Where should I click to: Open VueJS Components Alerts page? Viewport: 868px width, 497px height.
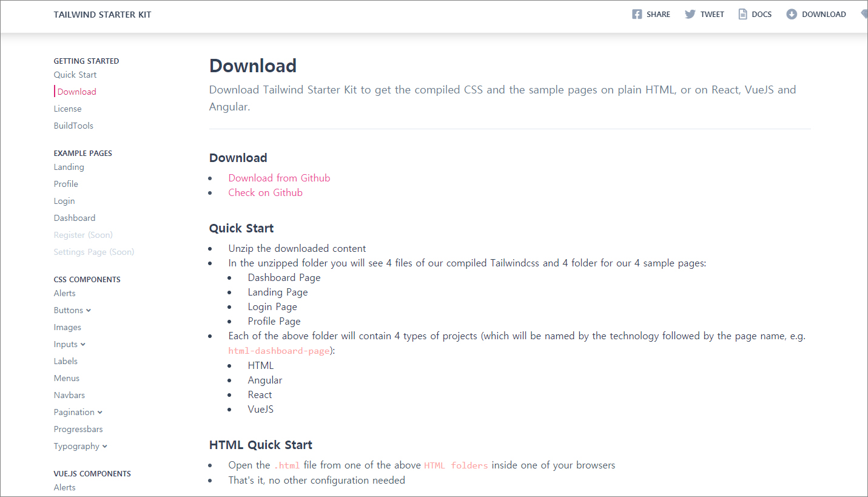[64, 487]
